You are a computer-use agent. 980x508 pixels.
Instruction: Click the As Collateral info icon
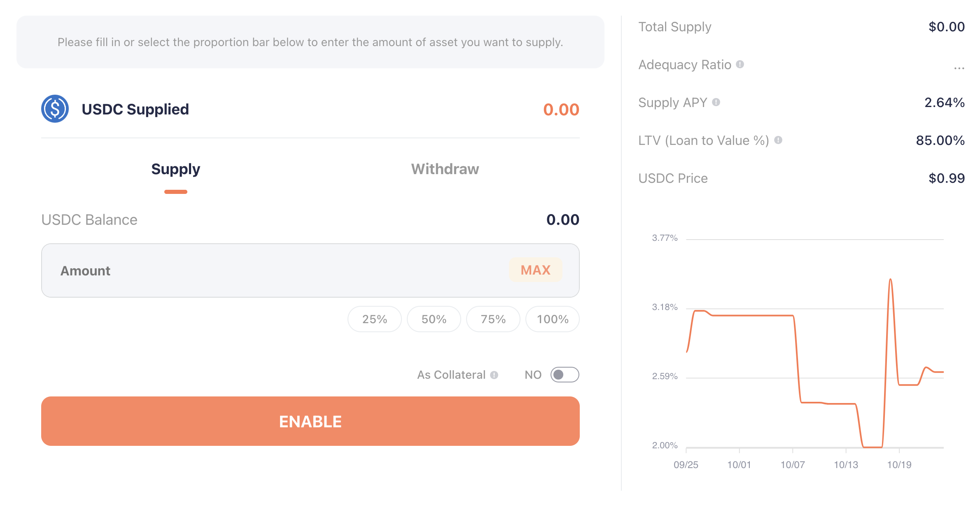point(494,375)
